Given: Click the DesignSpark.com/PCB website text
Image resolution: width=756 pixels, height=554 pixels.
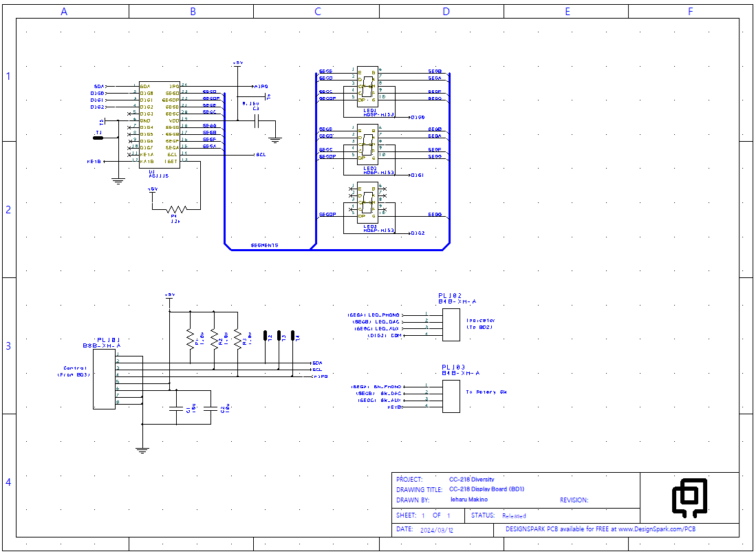Looking at the screenshot, I should click(657, 529).
